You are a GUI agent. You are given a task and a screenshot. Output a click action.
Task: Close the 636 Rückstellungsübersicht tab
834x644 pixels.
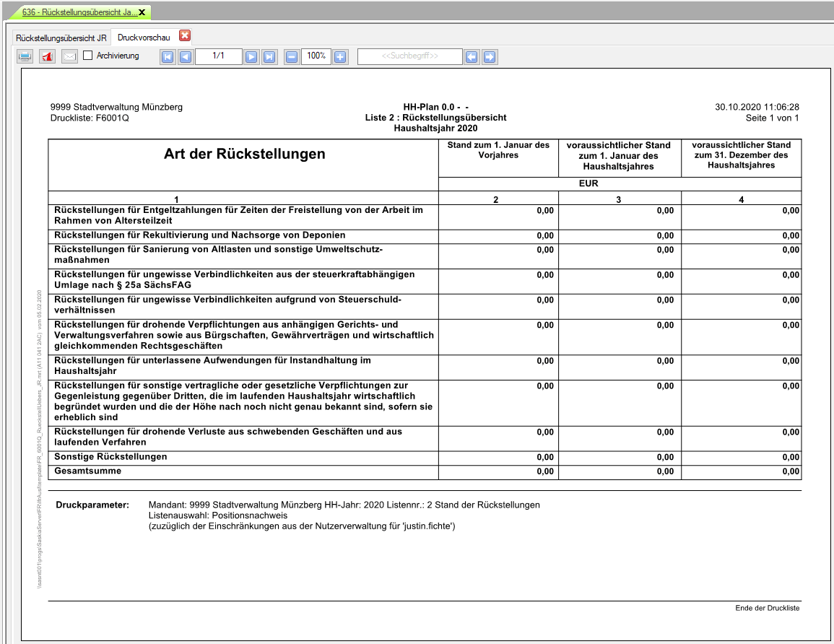142,12
